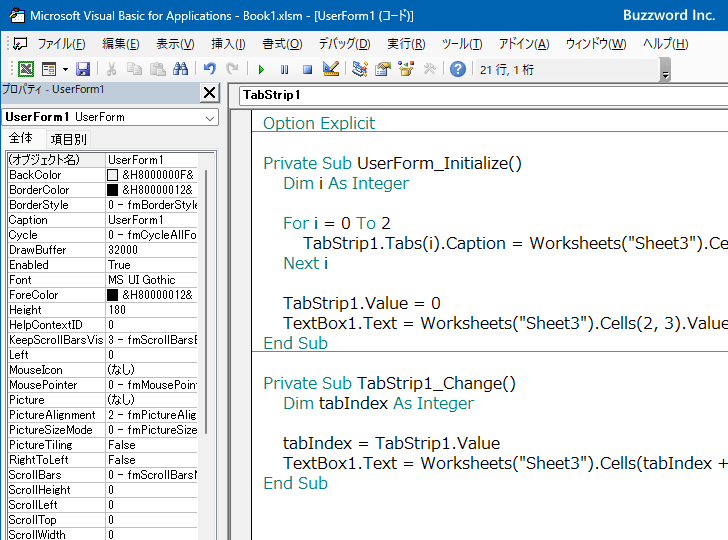Click the Private Sub TabStrip1_Change() line
The height and width of the screenshot is (540, 728).
[x=389, y=384]
